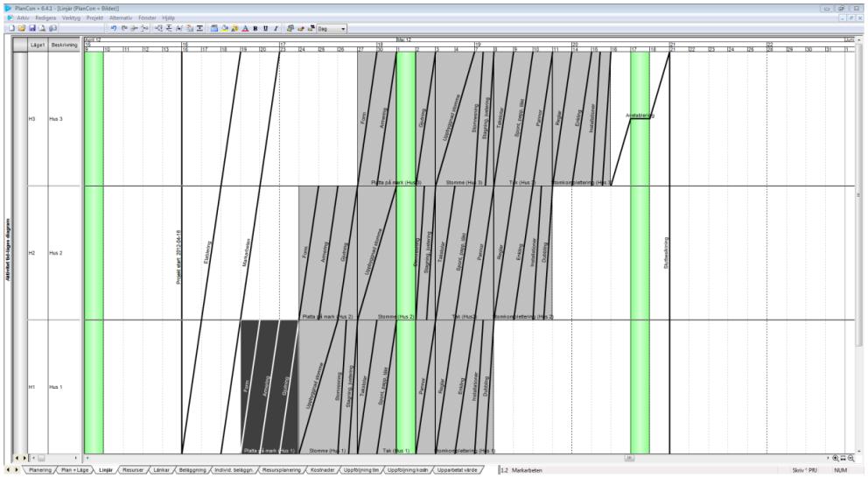
Task: Click the Undo arrow icon
Action: pyautogui.click(x=114, y=28)
